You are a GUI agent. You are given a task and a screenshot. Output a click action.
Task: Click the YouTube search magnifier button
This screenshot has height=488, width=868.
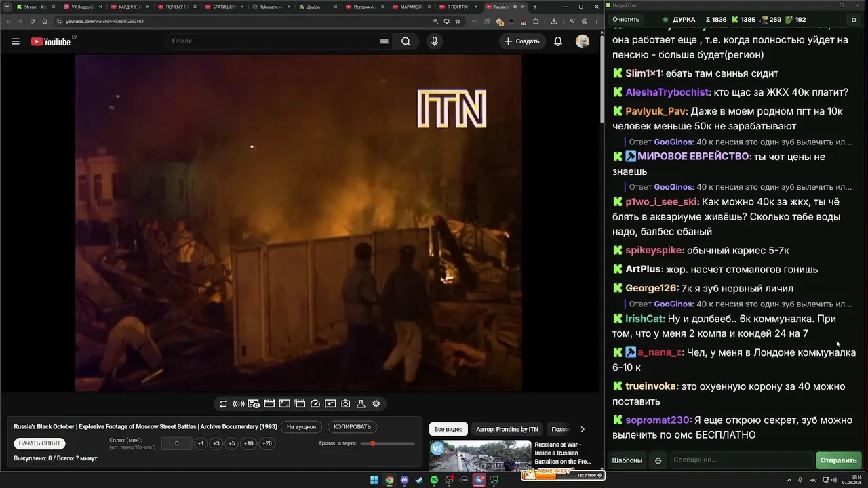(406, 41)
